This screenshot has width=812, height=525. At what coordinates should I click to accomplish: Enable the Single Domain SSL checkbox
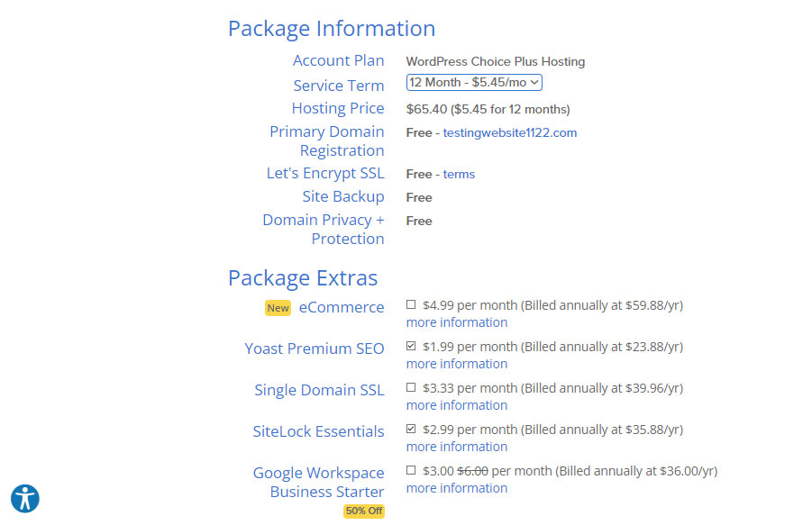[411, 387]
